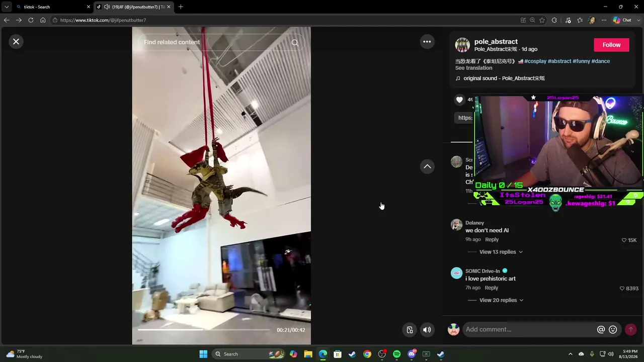
Task: Toggle the auto-scroll icon beside the volume button
Action: pos(410,330)
